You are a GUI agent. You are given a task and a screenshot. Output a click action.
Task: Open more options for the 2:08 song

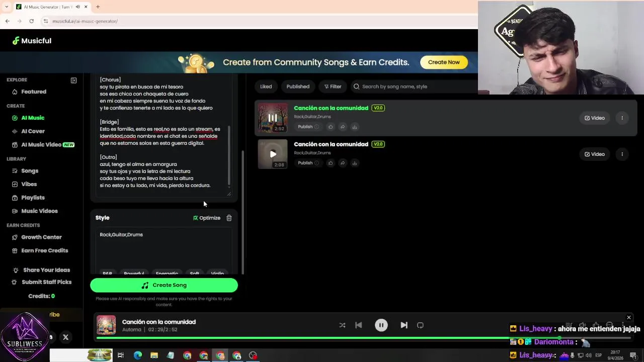[x=622, y=154]
